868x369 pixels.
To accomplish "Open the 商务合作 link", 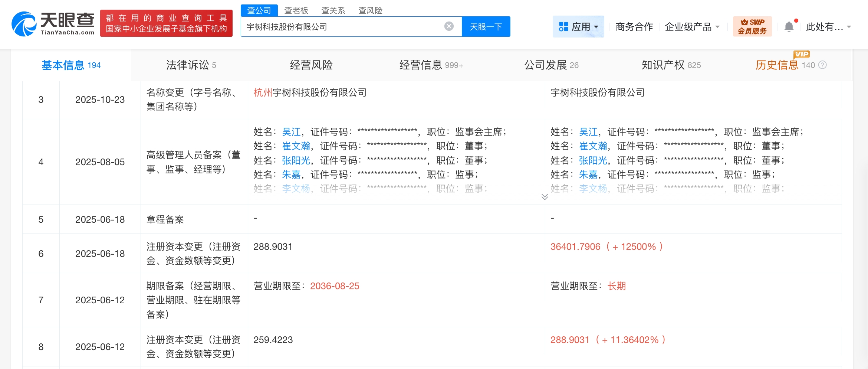I will 634,27.
